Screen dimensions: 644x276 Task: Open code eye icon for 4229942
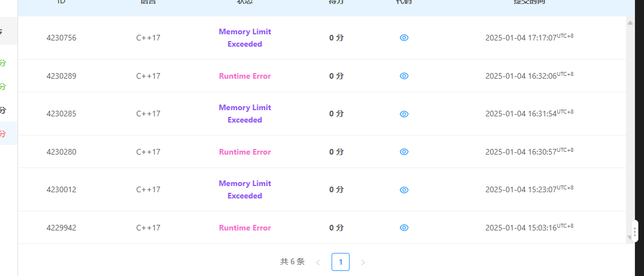tap(404, 228)
